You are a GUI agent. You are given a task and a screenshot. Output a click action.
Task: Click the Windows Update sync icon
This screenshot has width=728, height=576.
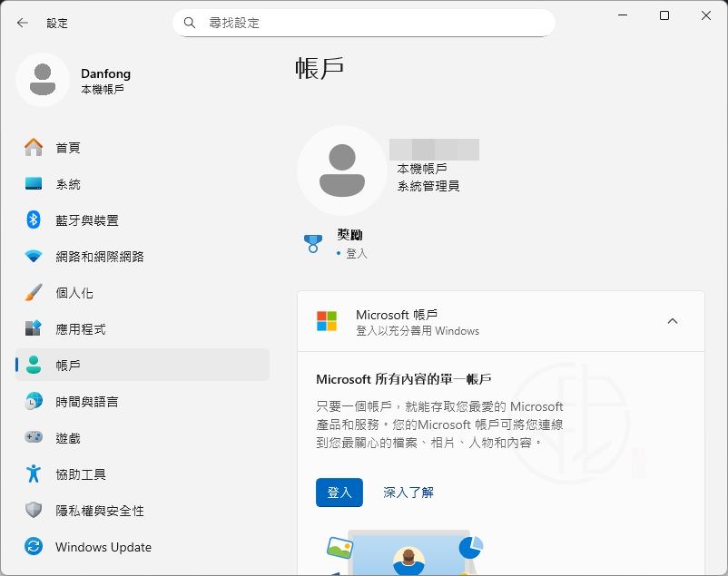coord(34,546)
